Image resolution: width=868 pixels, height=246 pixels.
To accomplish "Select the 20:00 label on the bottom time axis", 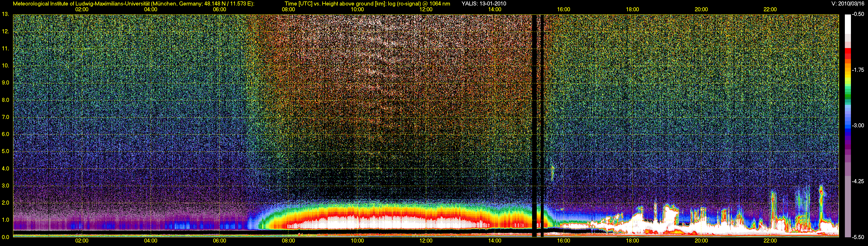I will tap(701, 241).
